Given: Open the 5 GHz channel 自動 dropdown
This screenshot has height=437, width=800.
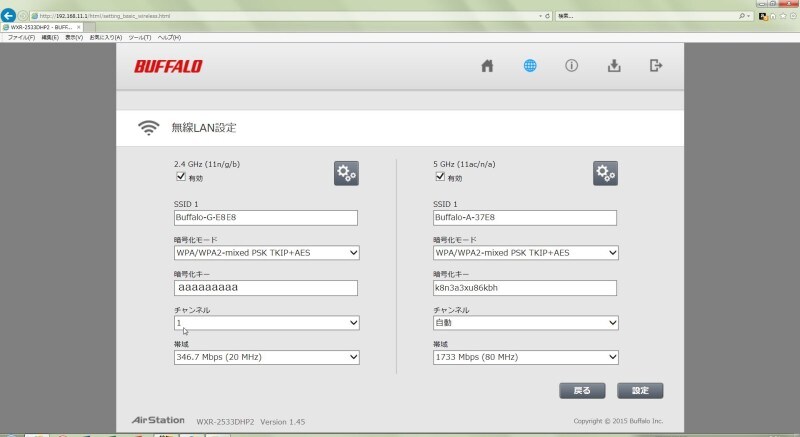Looking at the screenshot, I should [526, 323].
